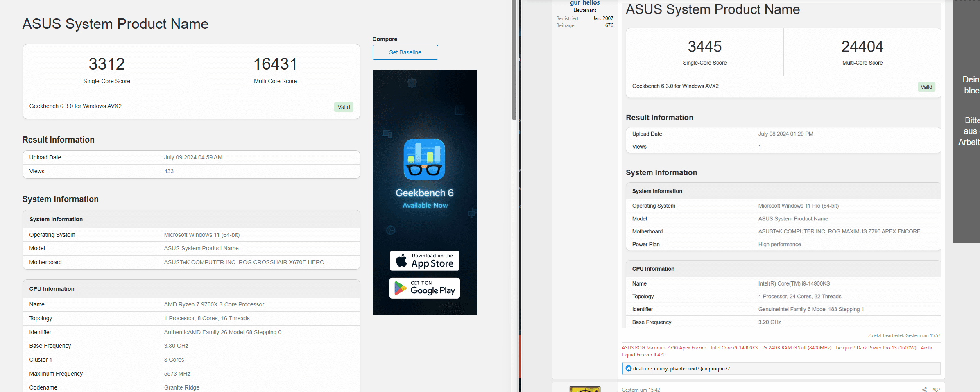Viewport: 980px width, 392px height.
Task: Click the 'Gestern um 15:42' post timestamp
Action: point(641,390)
